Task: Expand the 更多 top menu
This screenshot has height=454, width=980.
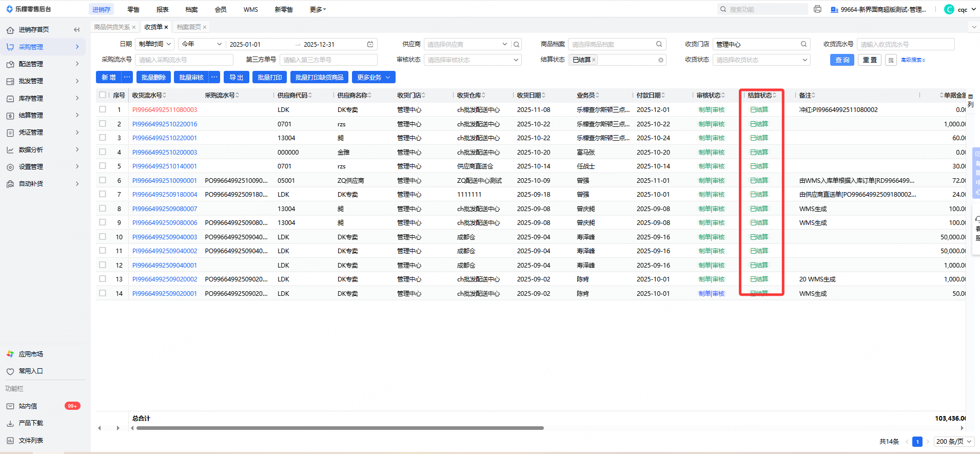Action: (318, 9)
